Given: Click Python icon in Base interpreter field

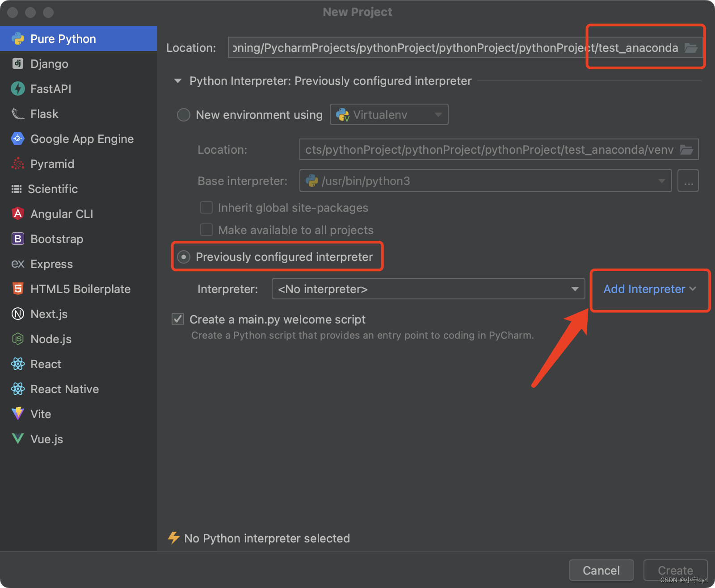Looking at the screenshot, I should (x=311, y=181).
